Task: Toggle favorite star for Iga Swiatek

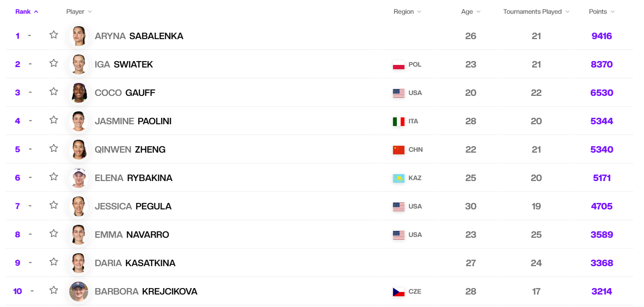Action: (53, 63)
